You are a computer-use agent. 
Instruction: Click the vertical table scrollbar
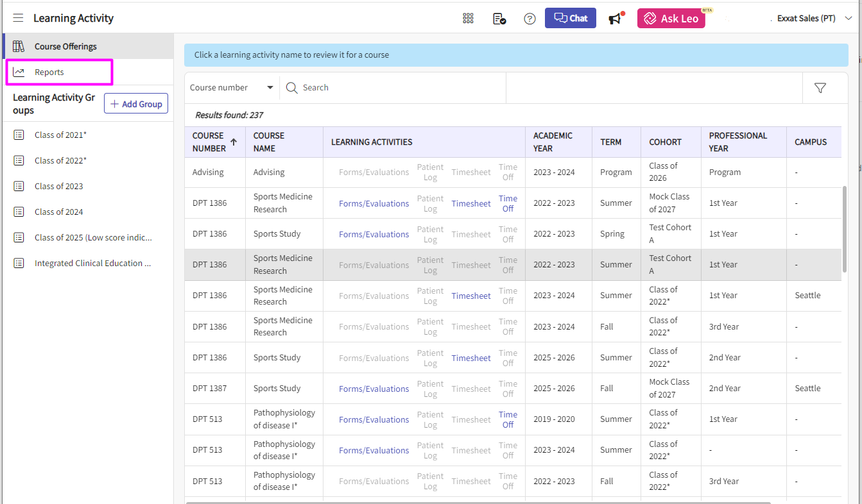point(845,228)
